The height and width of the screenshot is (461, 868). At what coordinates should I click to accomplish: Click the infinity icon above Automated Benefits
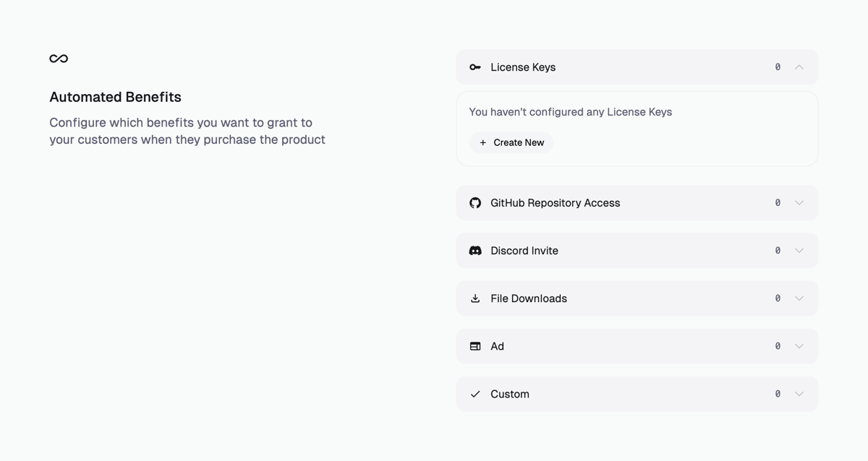59,59
